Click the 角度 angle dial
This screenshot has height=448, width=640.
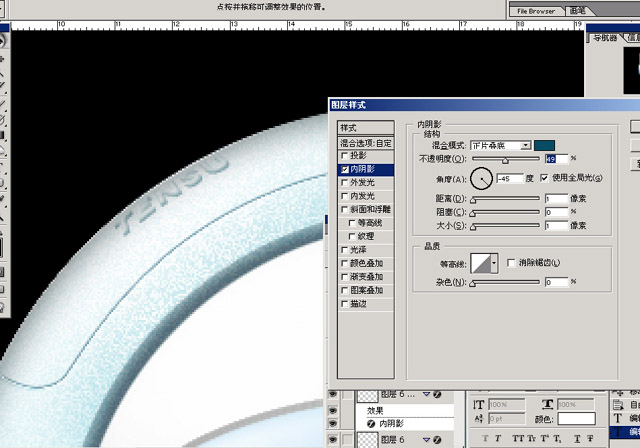481,179
